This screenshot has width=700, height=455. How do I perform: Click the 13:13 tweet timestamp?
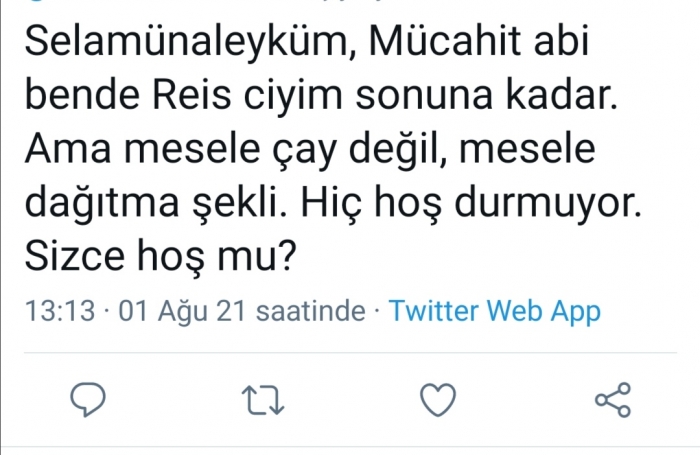[x=61, y=312]
